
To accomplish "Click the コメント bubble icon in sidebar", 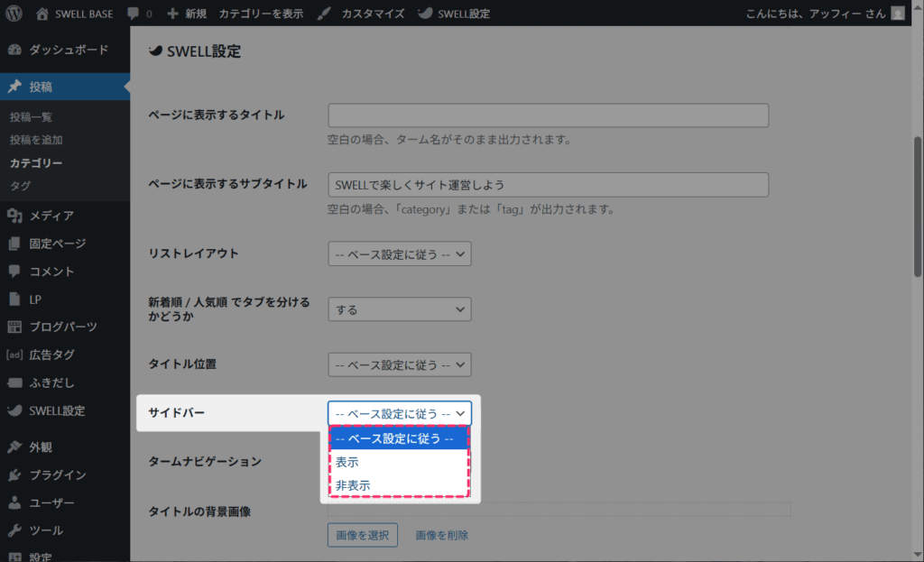I will tap(14, 271).
